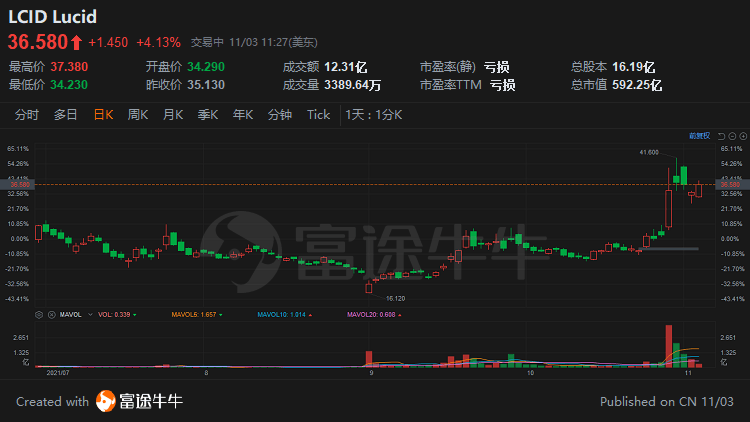Screen dimensions: 750x422
Task: Click the left-axis 36.580 price marker
Action: pyautogui.click(x=18, y=184)
